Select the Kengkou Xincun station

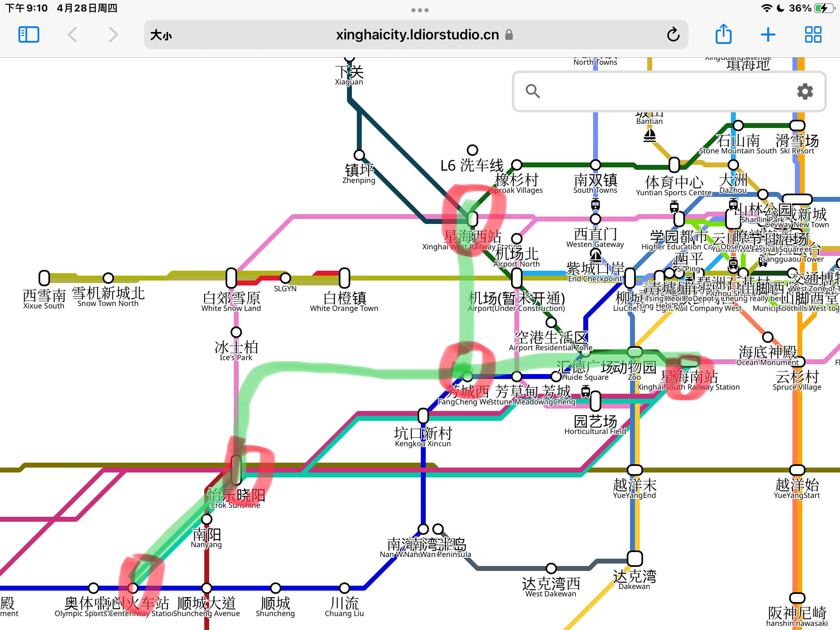tap(423, 416)
